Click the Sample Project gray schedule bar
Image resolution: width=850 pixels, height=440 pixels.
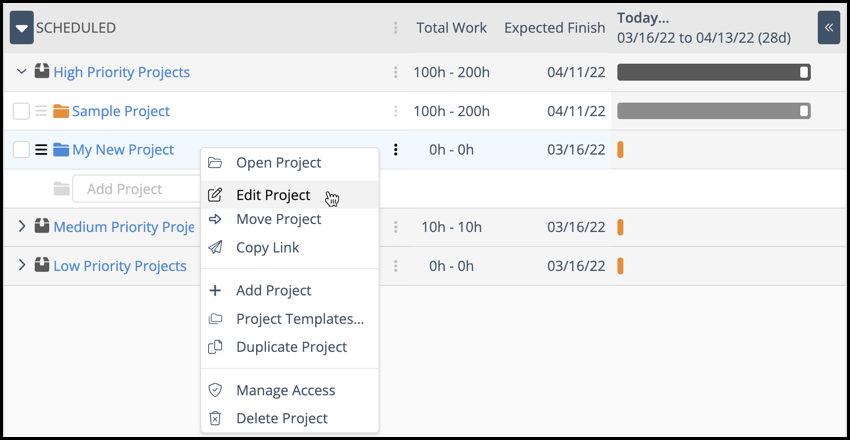pyautogui.click(x=712, y=111)
